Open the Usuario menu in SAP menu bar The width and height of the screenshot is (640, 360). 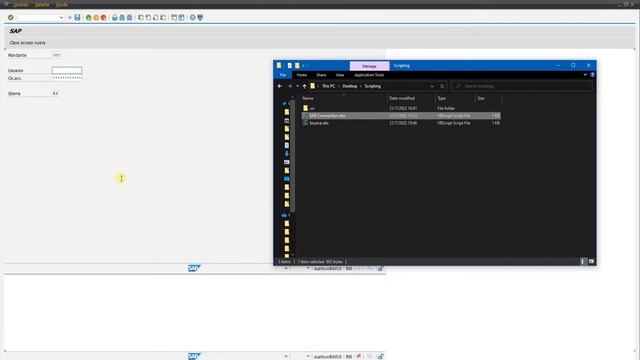pos(20,4)
